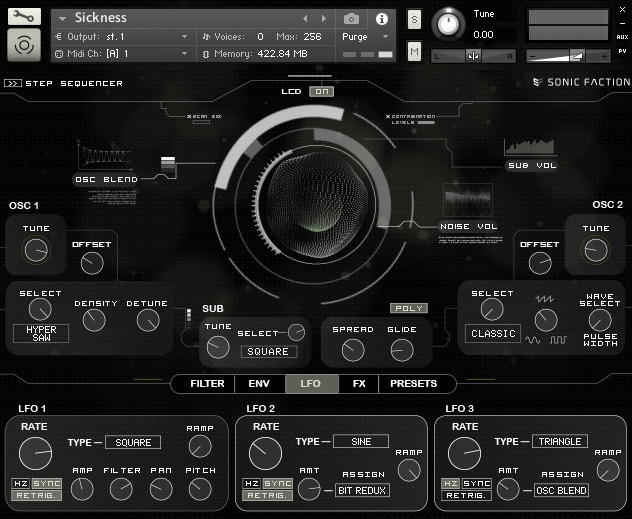The height and width of the screenshot is (519, 632).
Task: Click the OSC 1 Offset knob
Action: tap(92, 264)
